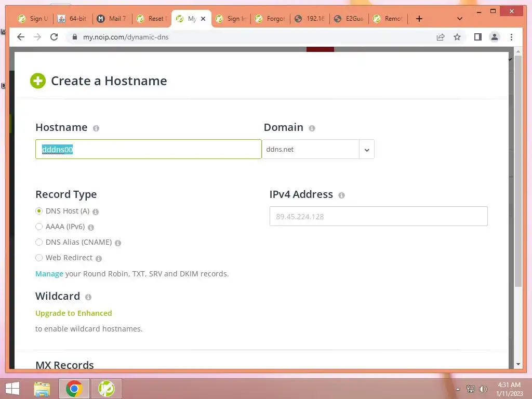This screenshot has width=532, height=399.
Task: Switch to the Remote tab
Action: pos(388,19)
